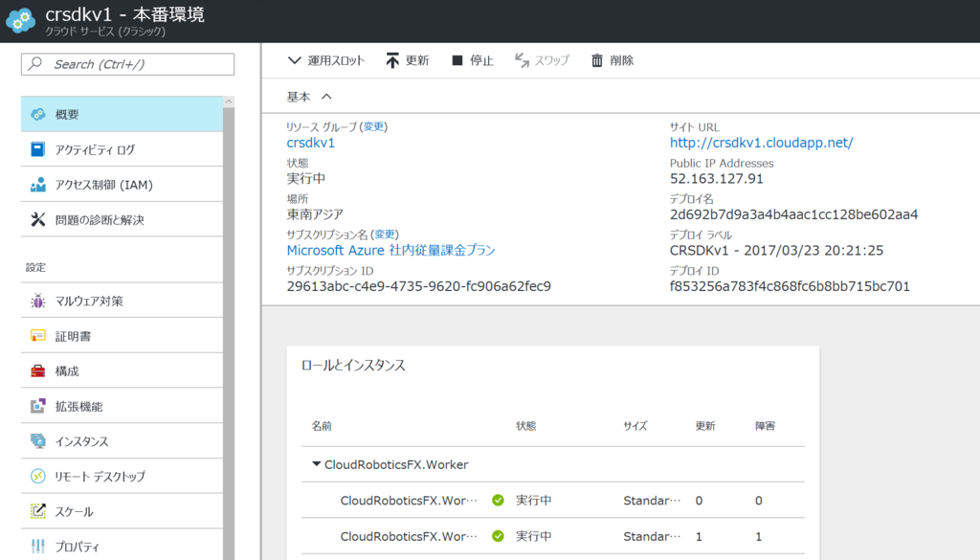Click the 更新 column header in roles table
The height and width of the screenshot is (560, 980).
pos(705,426)
